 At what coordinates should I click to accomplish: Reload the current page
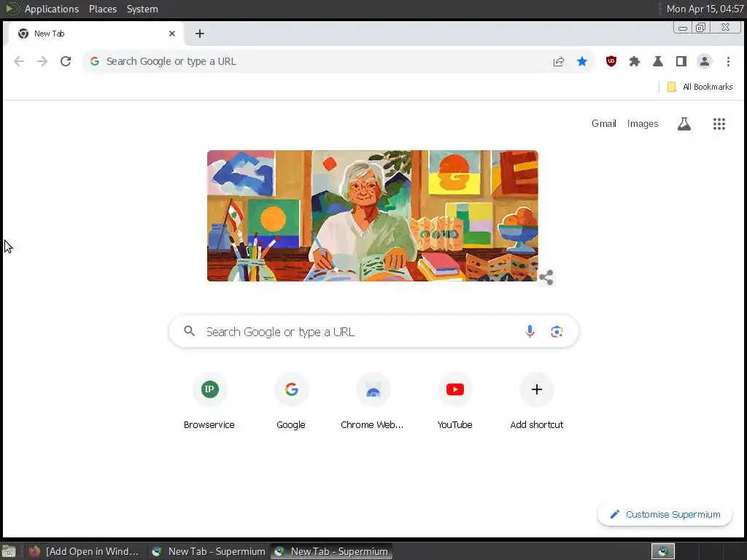66,61
